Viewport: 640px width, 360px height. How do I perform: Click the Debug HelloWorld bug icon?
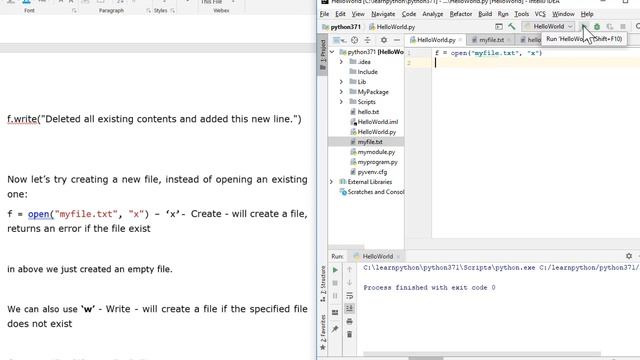597,27
